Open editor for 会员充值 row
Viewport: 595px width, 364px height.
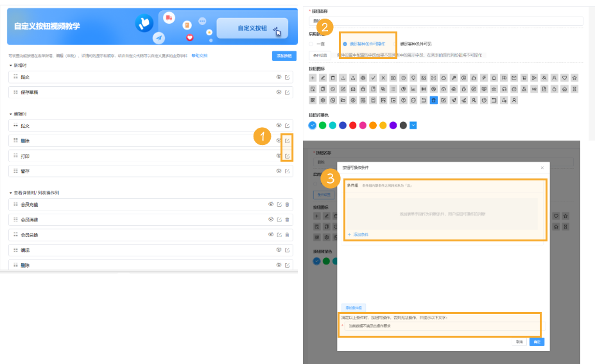(x=279, y=204)
